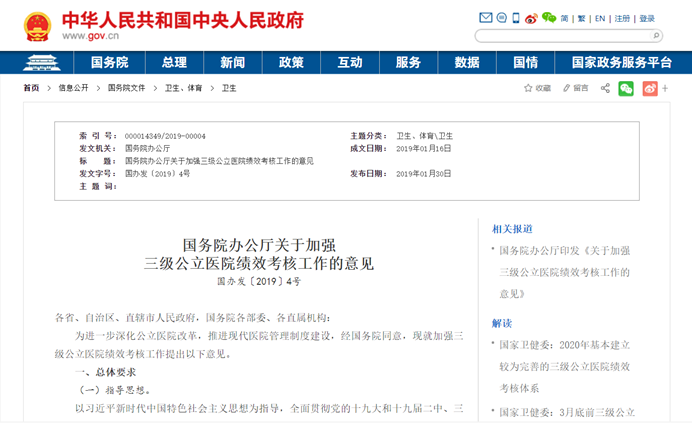
Task: Click the magnifier search icon
Action: click(655, 36)
